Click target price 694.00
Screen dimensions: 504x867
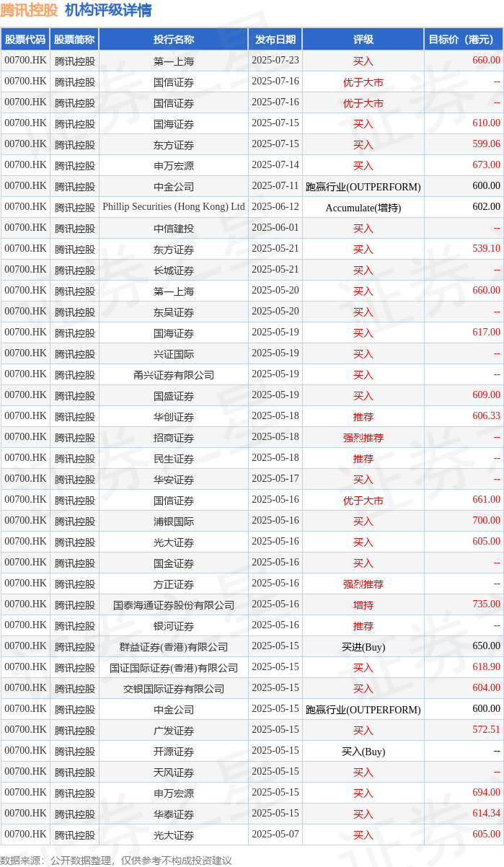(486, 793)
